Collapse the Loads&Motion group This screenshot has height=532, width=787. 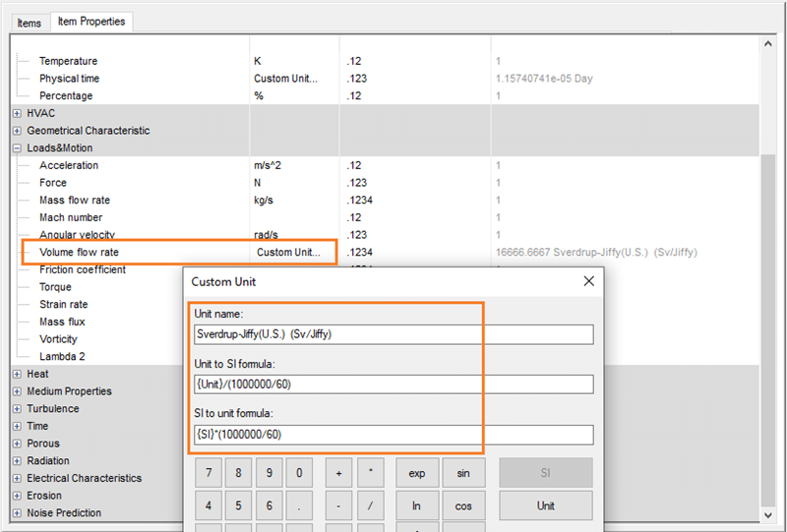tap(17, 148)
